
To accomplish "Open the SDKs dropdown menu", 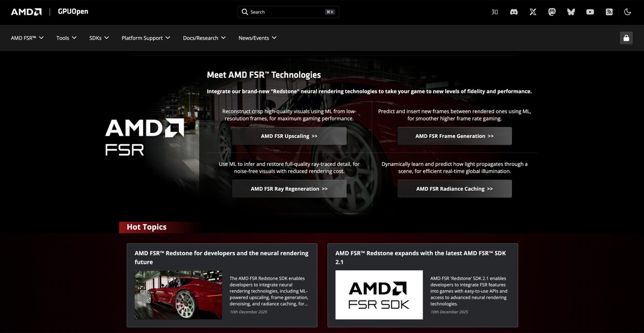I will coord(99,38).
